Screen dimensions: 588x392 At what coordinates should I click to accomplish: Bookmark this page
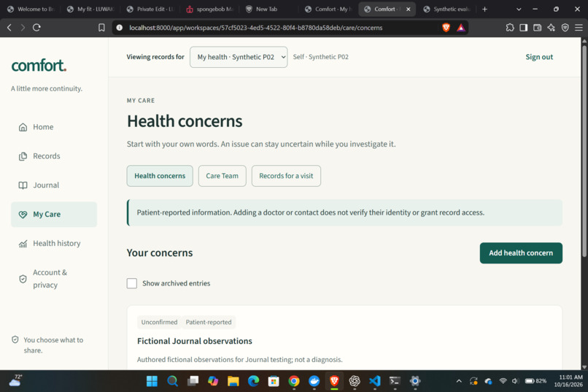coord(101,28)
